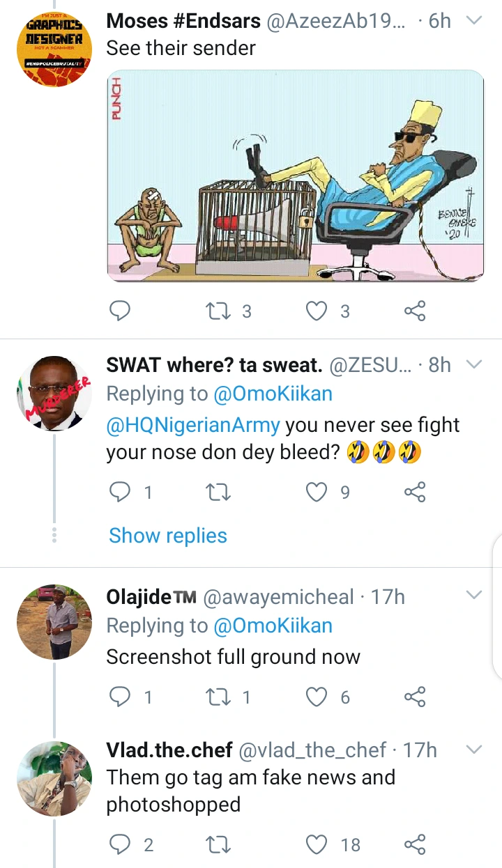Show replies under the SWAT tweet

pyautogui.click(x=168, y=536)
